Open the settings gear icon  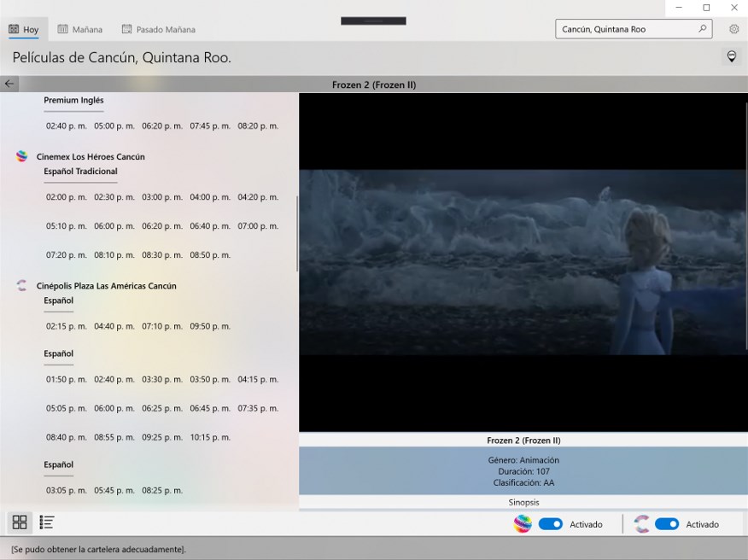click(733, 29)
